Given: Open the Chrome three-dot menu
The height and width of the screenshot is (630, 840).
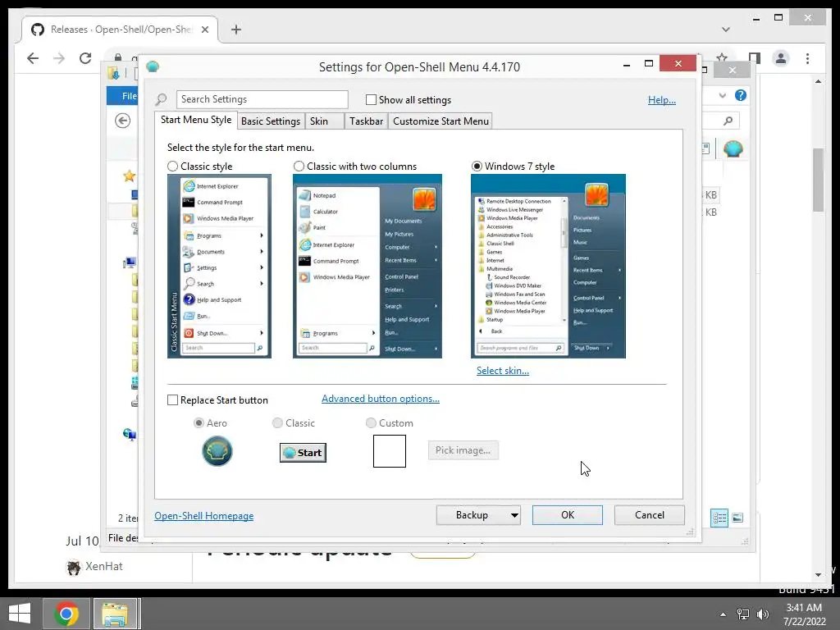Looking at the screenshot, I should (x=807, y=58).
